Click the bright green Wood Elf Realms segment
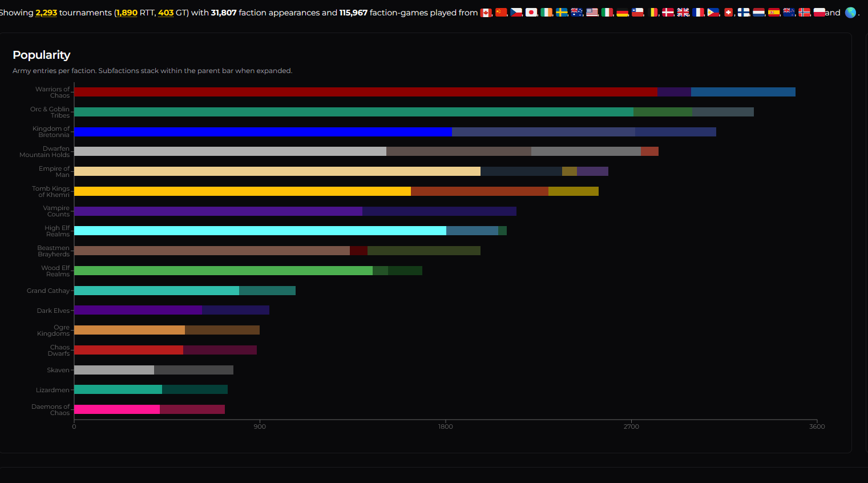This screenshot has width=868, height=483. tap(223, 271)
